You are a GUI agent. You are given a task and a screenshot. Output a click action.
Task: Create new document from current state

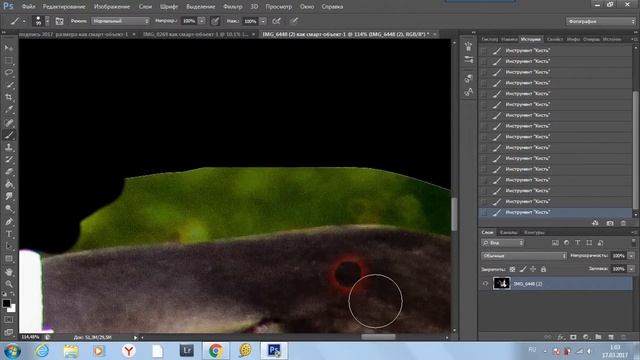tap(596, 223)
